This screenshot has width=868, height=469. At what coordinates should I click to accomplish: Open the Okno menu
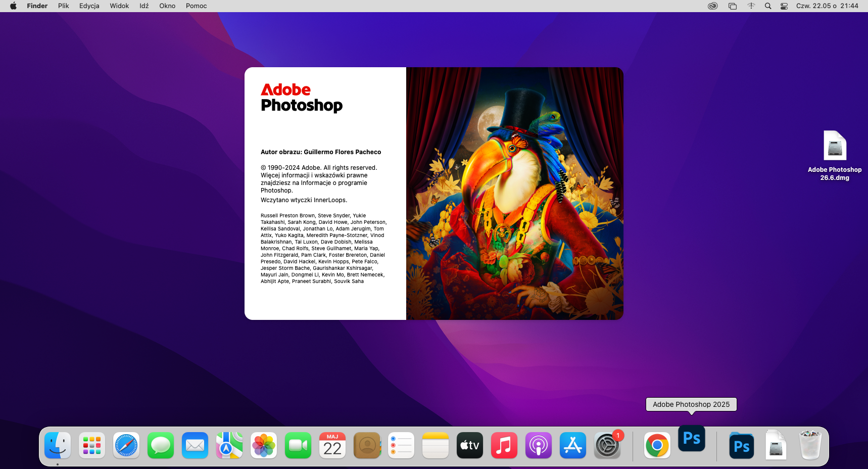coord(167,6)
